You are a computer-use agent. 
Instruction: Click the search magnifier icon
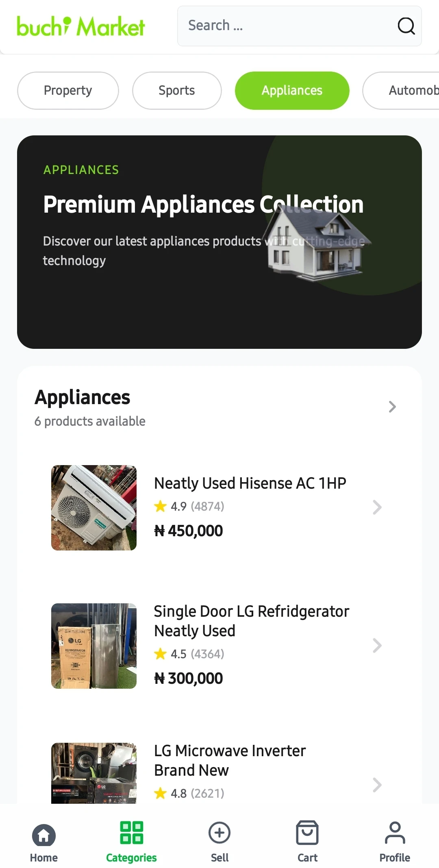(x=406, y=26)
